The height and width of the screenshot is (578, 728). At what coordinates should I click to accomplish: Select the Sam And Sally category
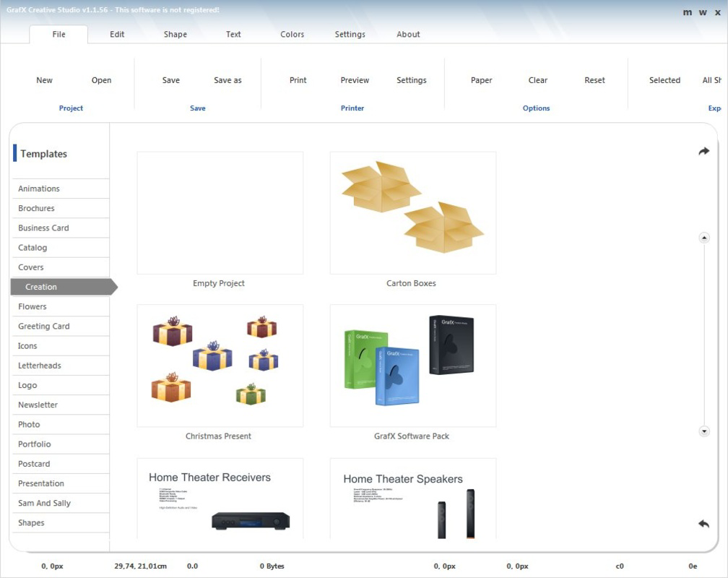coord(61,503)
